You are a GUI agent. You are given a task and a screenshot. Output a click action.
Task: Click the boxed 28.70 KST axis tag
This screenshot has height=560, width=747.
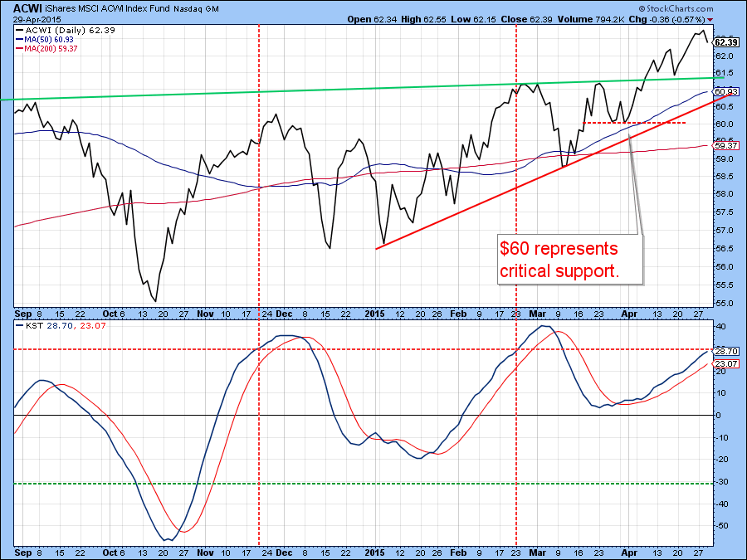pos(726,352)
